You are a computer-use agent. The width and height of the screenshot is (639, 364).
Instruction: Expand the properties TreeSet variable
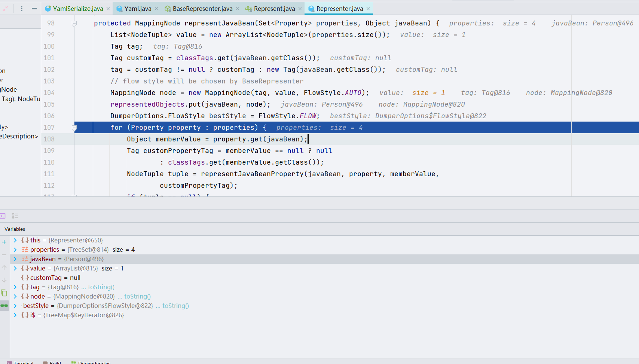click(x=15, y=250)
